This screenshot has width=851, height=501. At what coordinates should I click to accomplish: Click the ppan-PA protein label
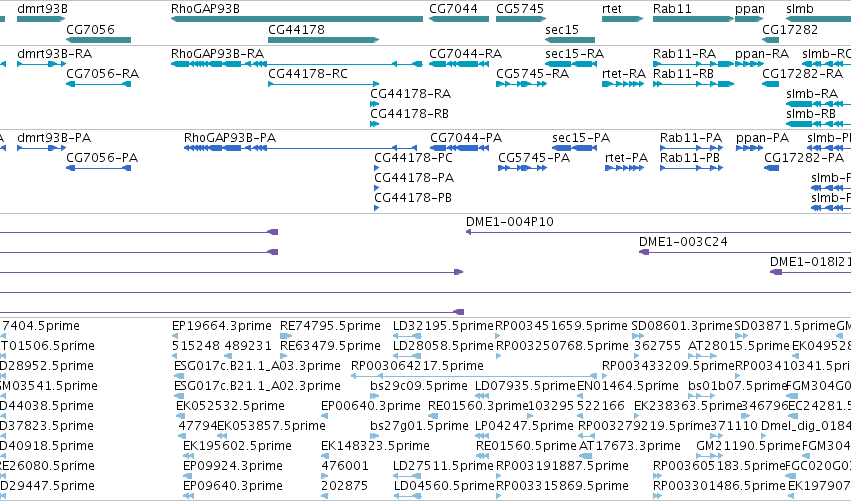763,138
